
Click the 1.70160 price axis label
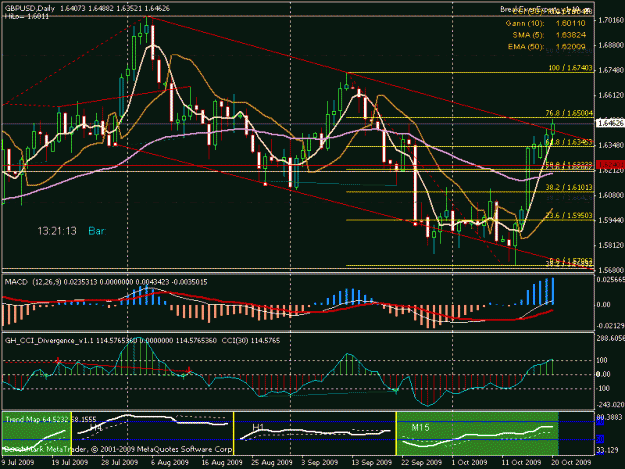pos(611,20)
